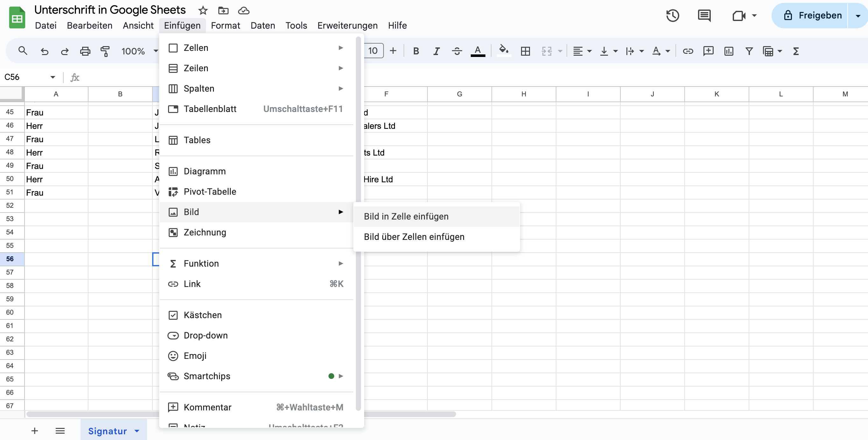Open vertical align dropdown

pyautogui.click(x=609, y=51)
